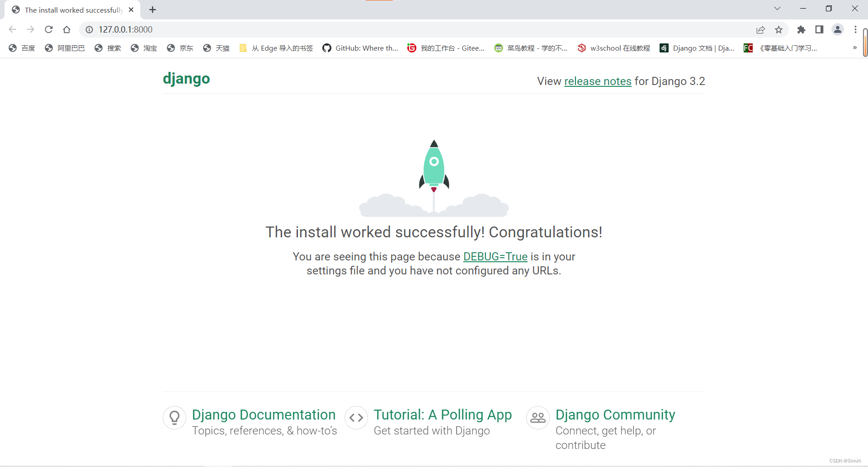Open the Django Documentation link

click(264, 415)
